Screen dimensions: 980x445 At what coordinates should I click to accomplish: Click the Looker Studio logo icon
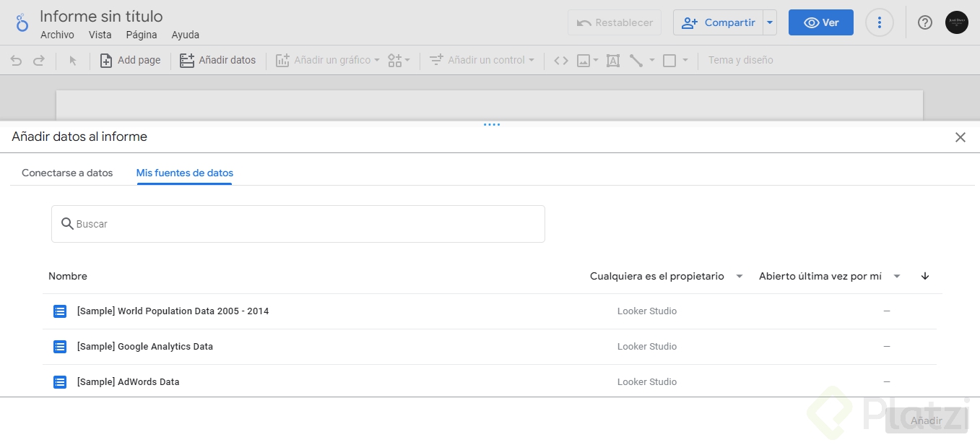point(22,22)
